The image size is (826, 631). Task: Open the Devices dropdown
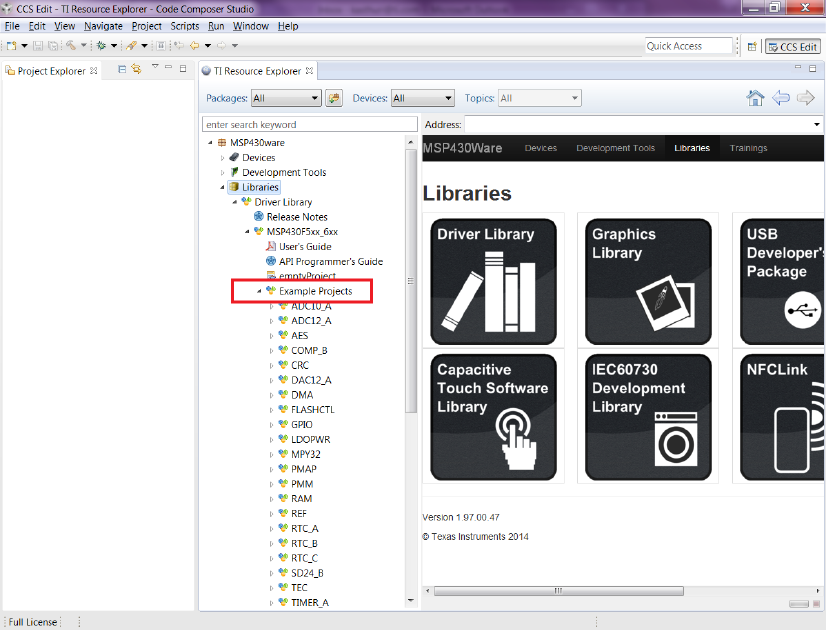coord(423,98)
